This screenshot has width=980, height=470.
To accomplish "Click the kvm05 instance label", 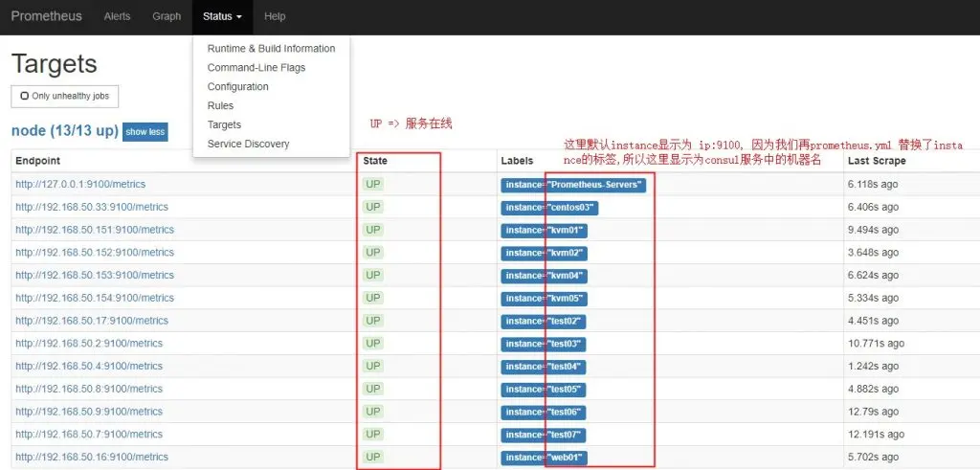I will (x=544, y=299).
